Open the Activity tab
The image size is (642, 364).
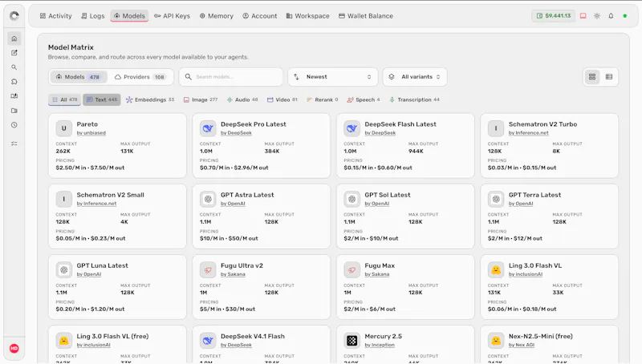[x=55, y=16]
